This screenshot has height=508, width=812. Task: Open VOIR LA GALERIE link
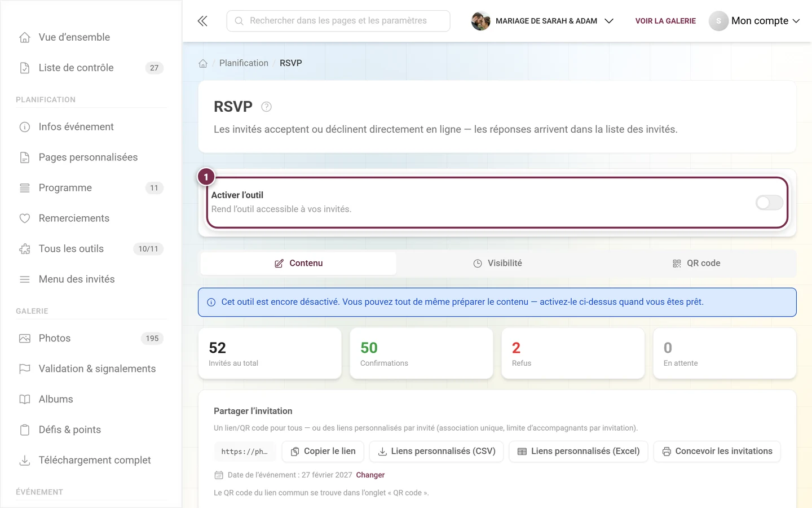[x=665, y=21]
